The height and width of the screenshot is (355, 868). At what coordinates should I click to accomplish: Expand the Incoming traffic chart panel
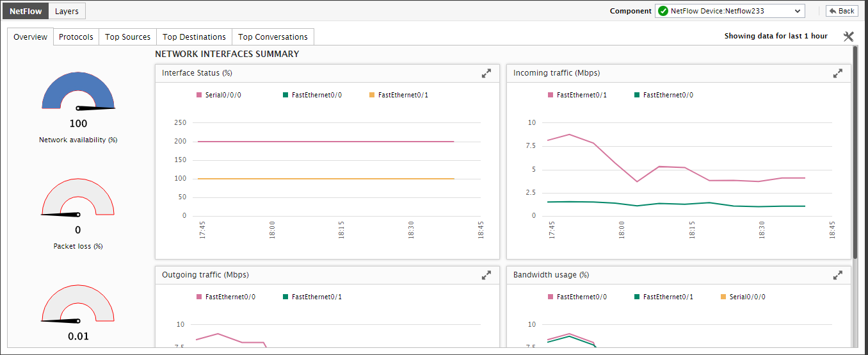837,74
